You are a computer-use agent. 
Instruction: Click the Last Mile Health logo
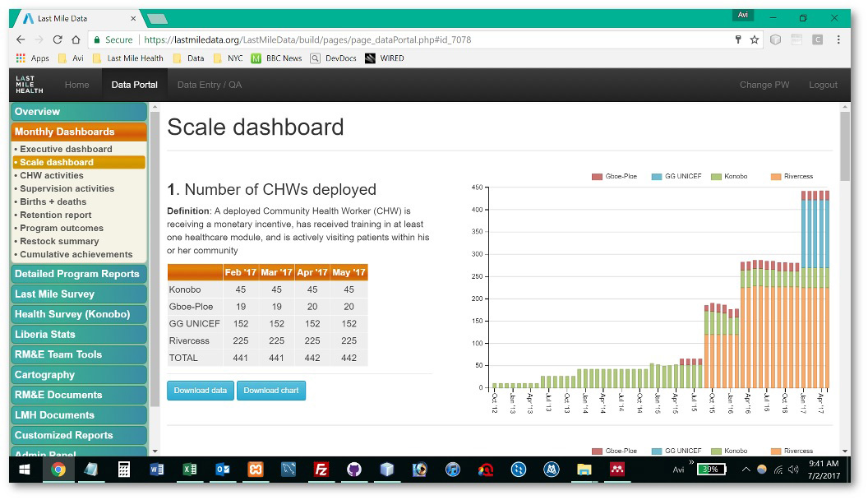30,85
